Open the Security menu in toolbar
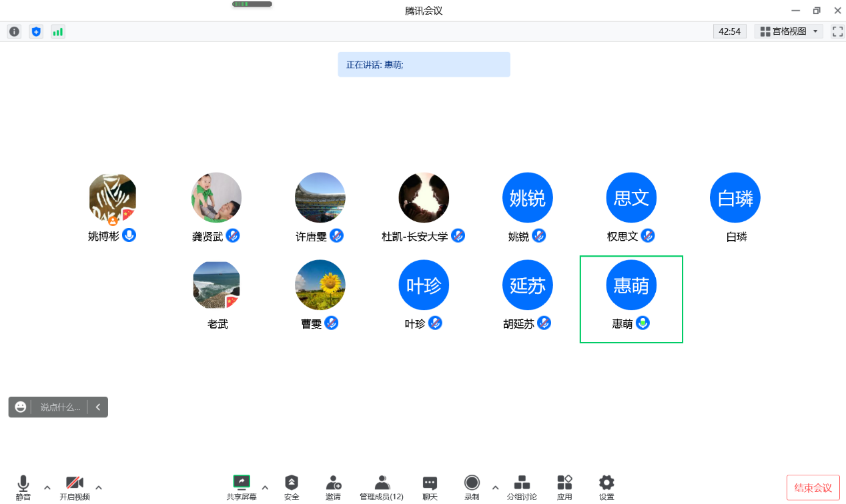The width and height of the screenshot is (846, 504). pos(292,487)
